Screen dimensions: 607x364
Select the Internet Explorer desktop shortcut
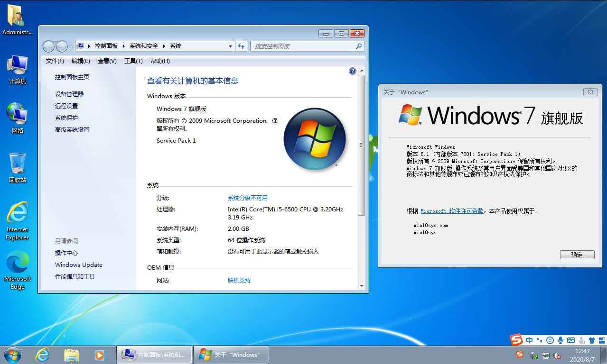click(x=18, y=221)
